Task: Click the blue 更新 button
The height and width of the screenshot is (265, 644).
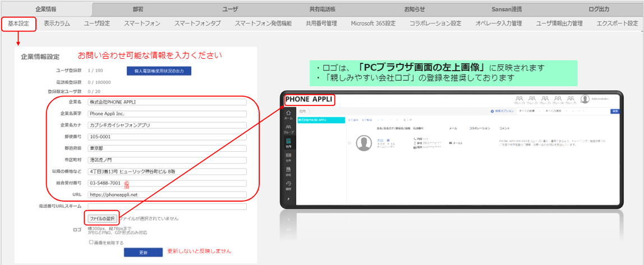Action: 143,252
